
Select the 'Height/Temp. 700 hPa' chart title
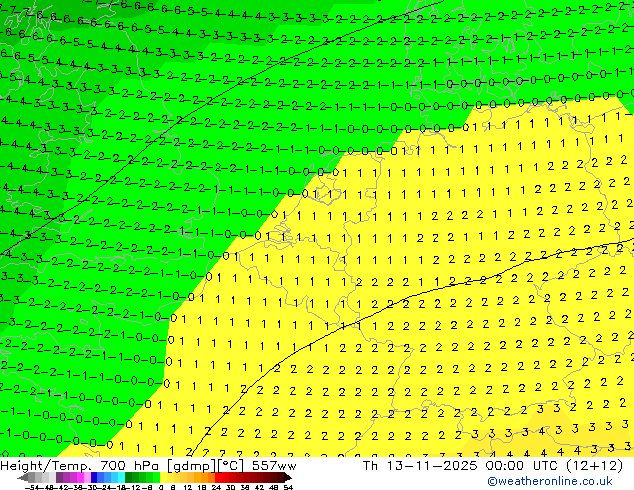pos(82,466)
